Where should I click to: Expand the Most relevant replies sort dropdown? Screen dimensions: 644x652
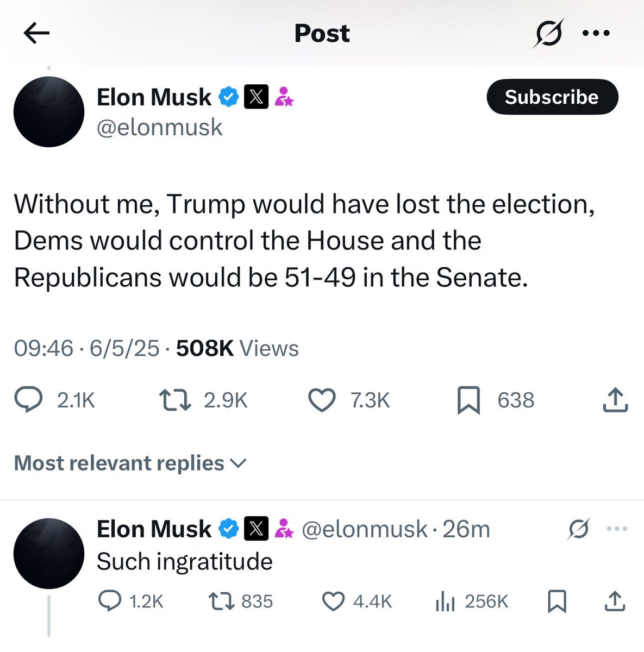(x=130, y=463)
